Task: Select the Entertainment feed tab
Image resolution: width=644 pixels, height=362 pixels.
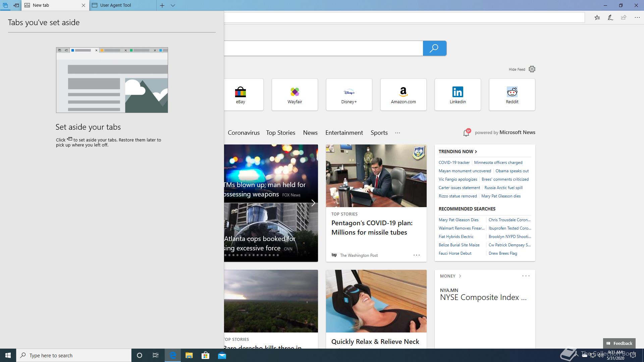Action: point(344,133)
